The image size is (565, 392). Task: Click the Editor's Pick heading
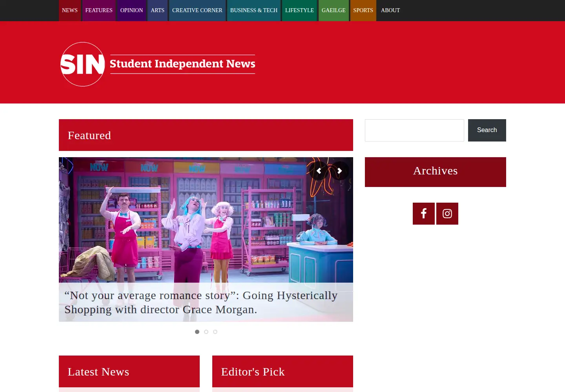[x=253, y=372]
